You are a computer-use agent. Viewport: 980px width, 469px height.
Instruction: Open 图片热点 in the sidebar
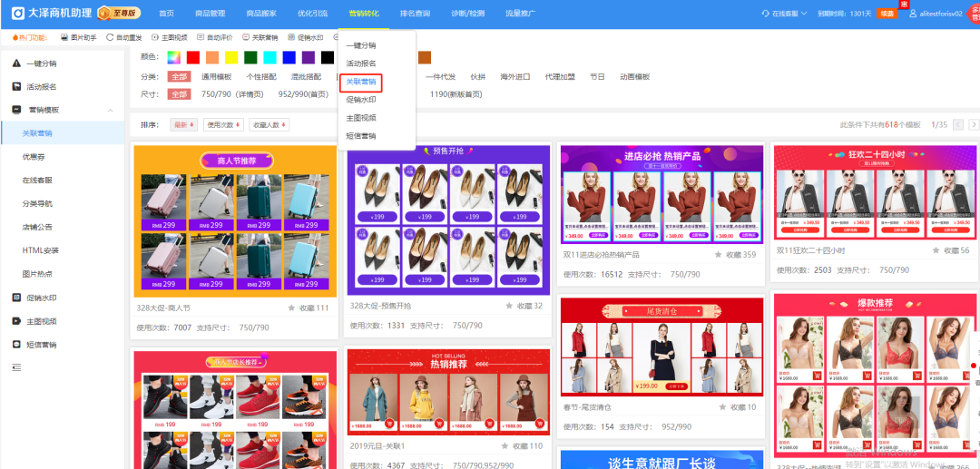coord(37,274)
